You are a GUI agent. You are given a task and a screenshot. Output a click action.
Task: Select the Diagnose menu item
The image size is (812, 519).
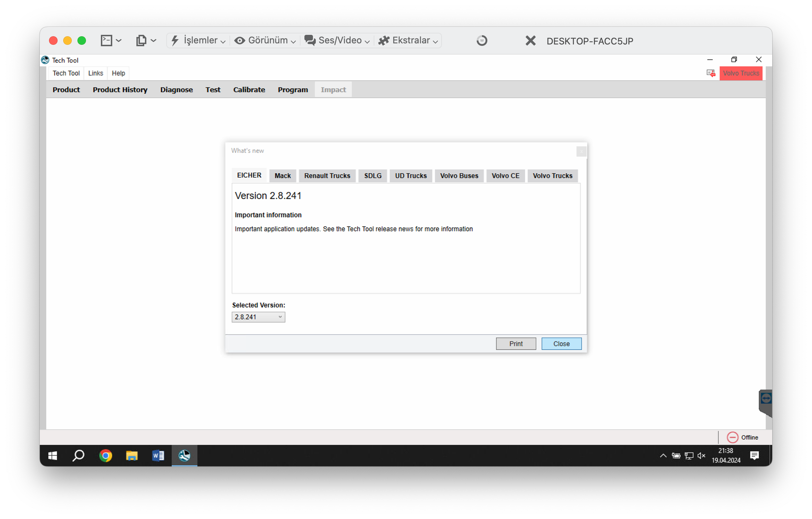coord(177,90)
